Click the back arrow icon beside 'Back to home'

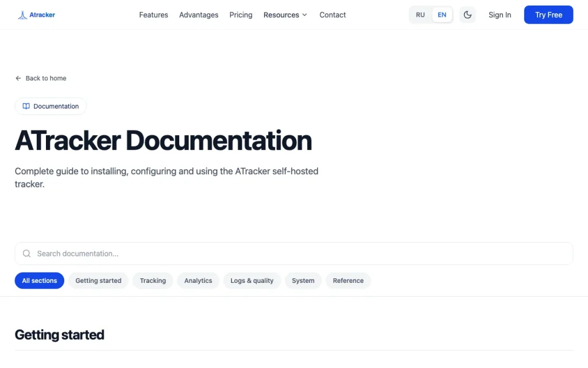[18, 78]
